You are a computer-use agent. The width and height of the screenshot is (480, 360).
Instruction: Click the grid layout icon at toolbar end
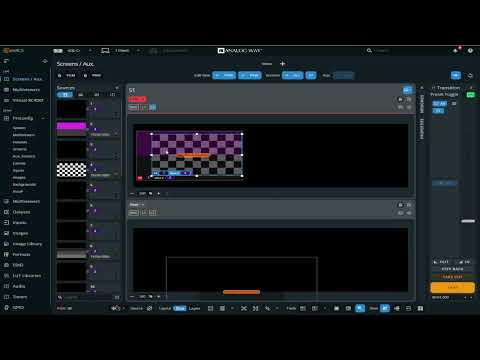pos(420,308)
